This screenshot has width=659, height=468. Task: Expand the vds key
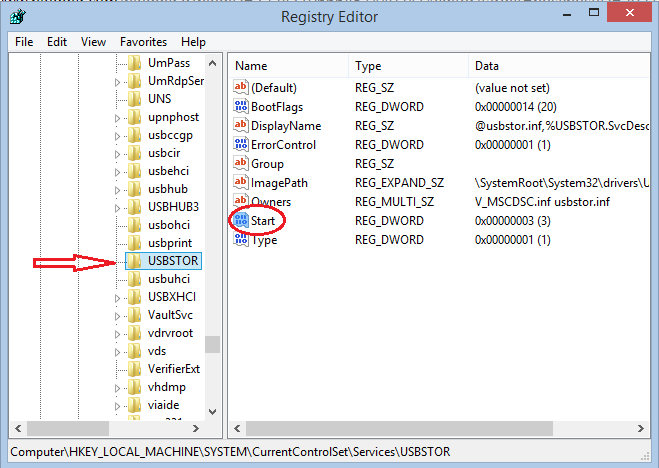pyautogui.click(x=118, y=352)
